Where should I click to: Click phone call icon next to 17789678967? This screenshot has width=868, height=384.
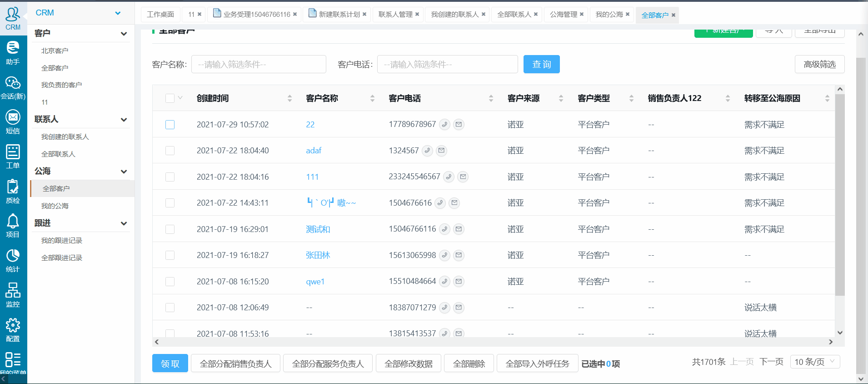point(445,124)
